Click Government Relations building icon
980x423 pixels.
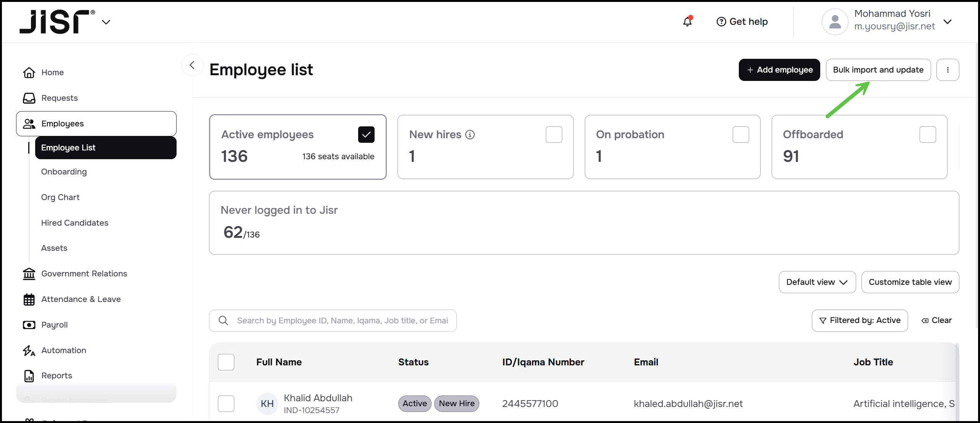point(29,274)
